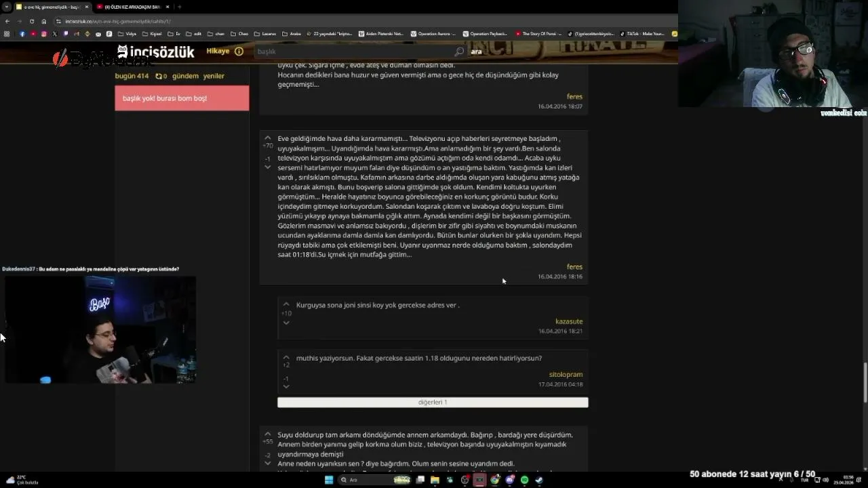The width and height of the screenshot is (868, 488).
Task: Open the apps grid icon in the bookmarks bar
Action: point(7,34)
